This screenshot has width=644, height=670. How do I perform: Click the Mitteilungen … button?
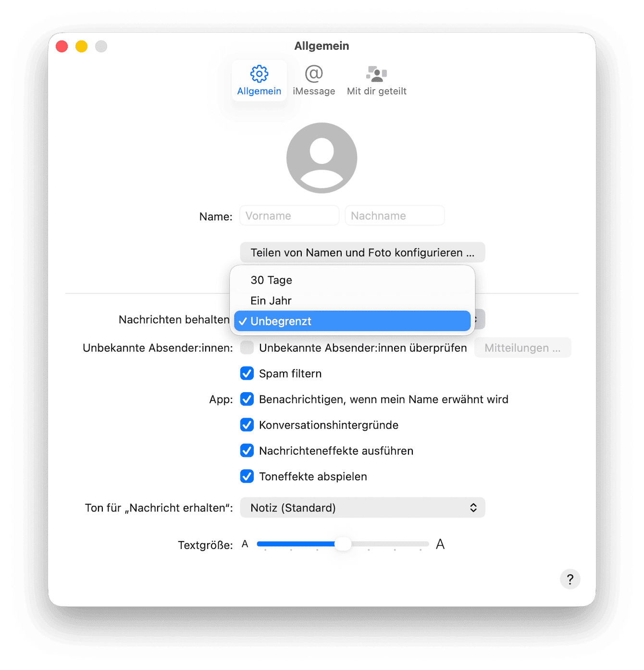(x=523, y=347)
